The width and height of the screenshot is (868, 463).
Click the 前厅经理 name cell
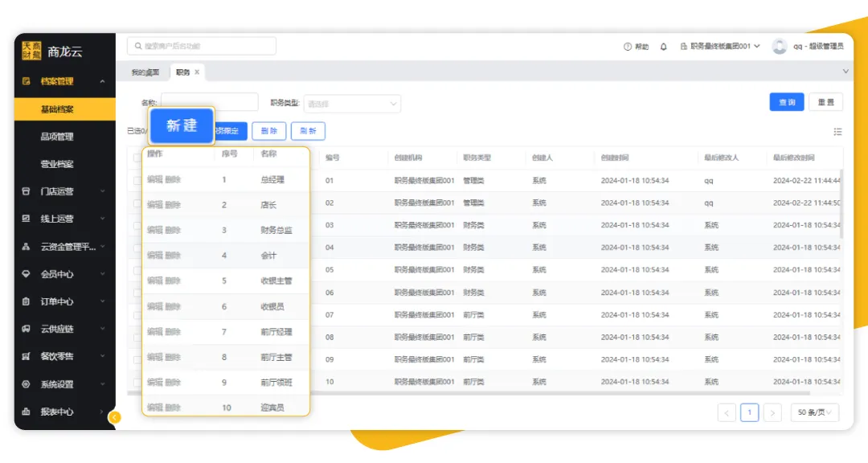(x=276, y=332)
